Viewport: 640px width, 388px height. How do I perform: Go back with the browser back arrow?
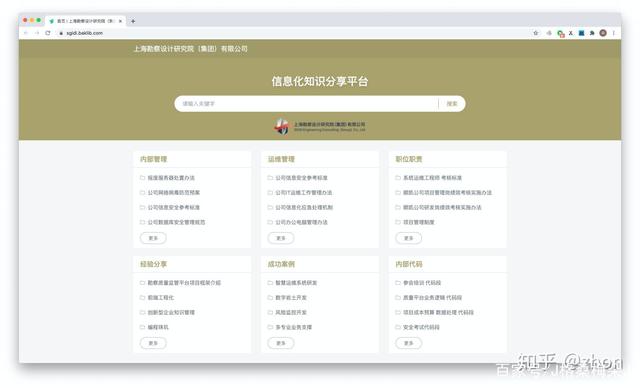(26, 33)
